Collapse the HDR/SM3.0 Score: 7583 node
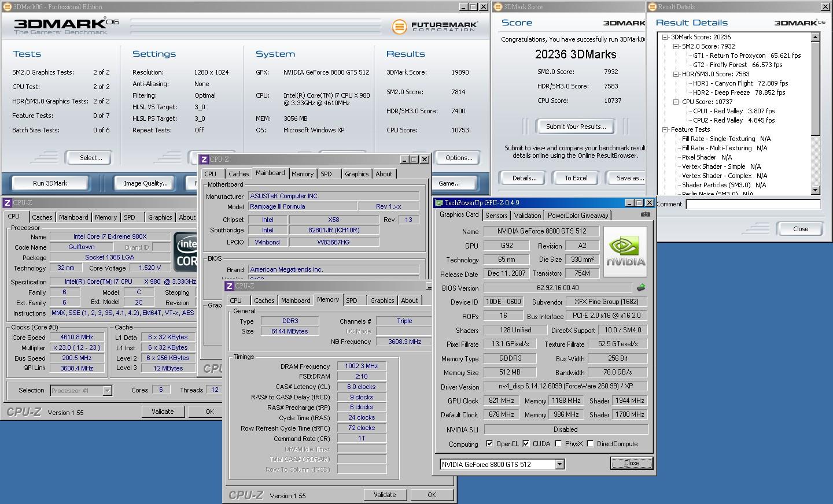This screenshot has height=504, width=833. coord(676,74)
